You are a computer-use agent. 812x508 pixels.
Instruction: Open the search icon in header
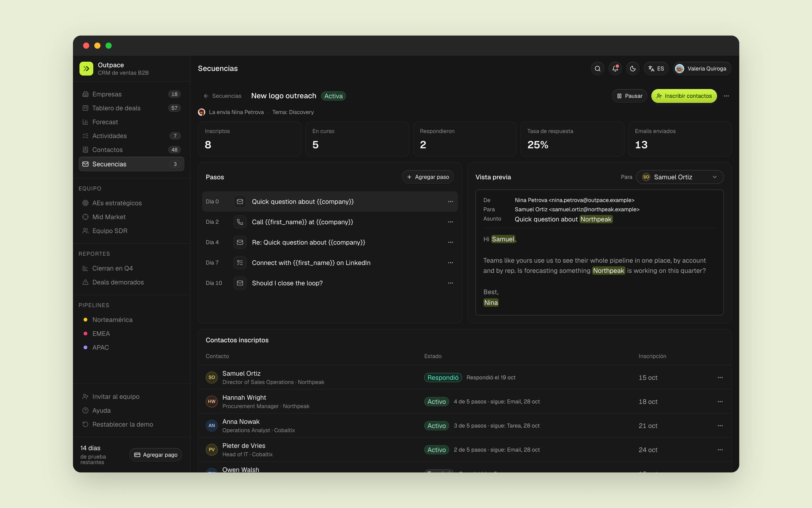coord(598,69)
